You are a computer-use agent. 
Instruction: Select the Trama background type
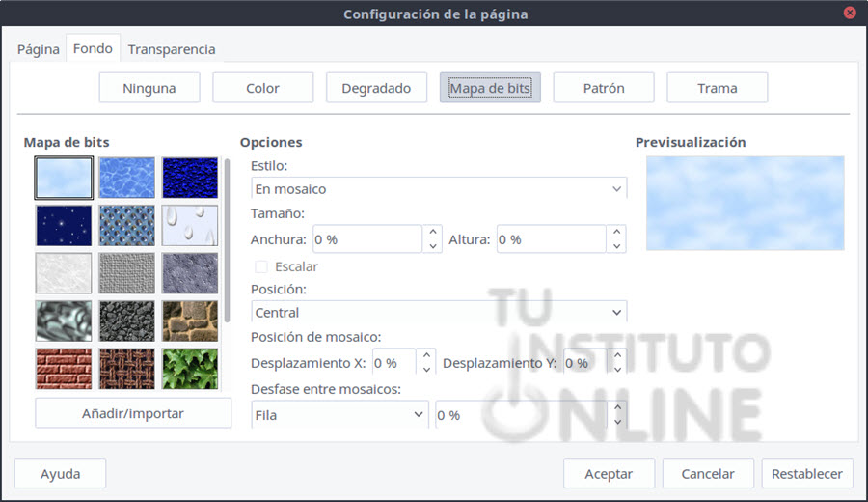click(717, 88)
